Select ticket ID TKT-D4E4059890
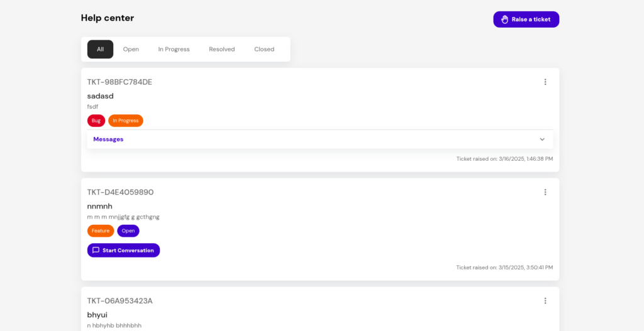The image size is (644, 331). [120, 192]
